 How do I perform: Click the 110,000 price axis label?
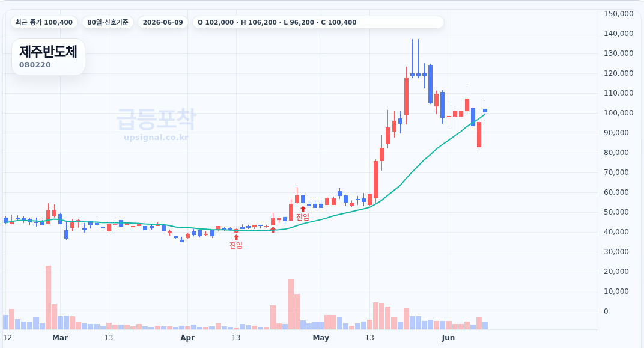619,93
